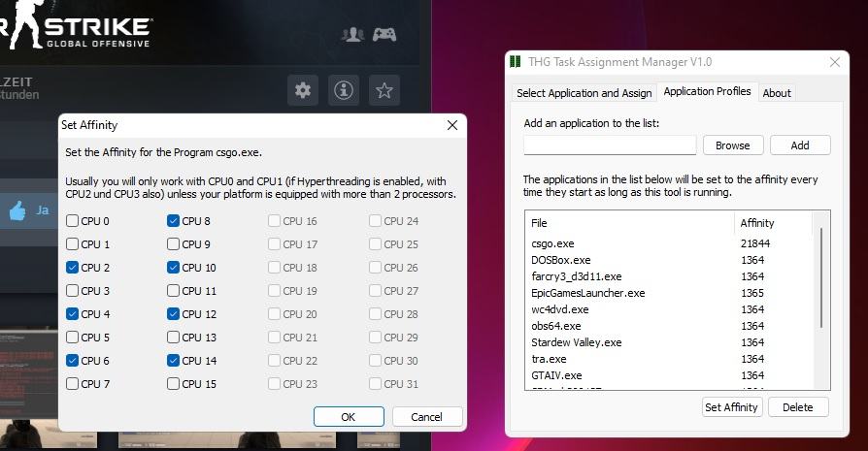The width and height of the screenshot is (868, 451).
Task: Uncheck the CPU 8 checkbox
Action: pos(173,221)
